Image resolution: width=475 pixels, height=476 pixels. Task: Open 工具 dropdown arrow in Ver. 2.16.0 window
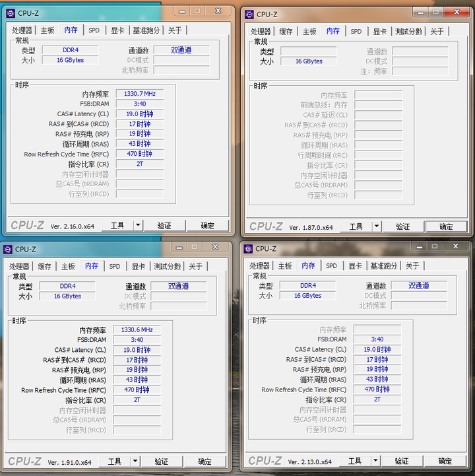click(x=138, y=225)
